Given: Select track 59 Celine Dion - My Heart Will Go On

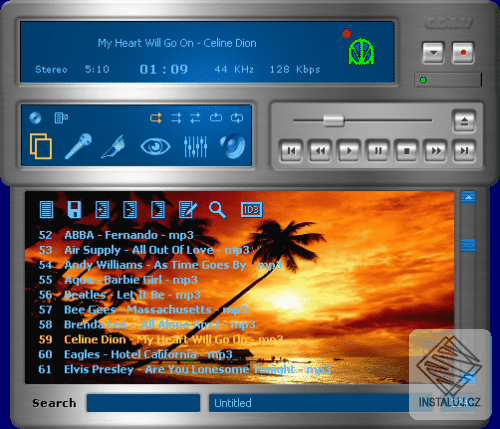Looking at the screenshot, I should coord(161,339).
